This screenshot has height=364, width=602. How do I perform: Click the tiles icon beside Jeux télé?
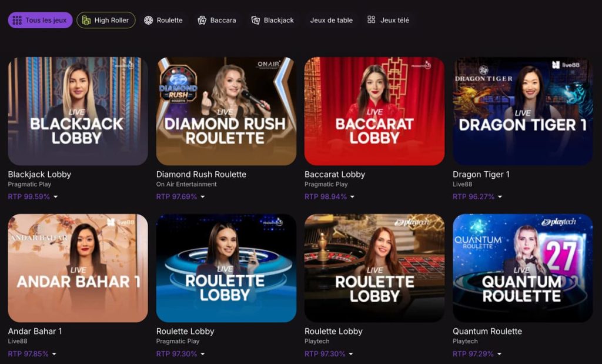[x=372, y=19]
